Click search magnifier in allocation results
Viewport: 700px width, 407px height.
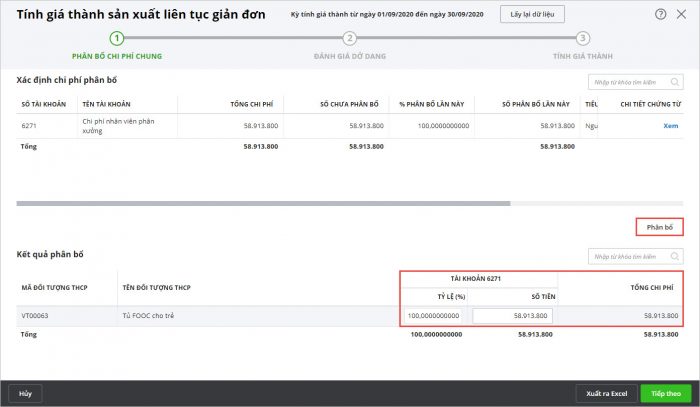coord(675,257)
